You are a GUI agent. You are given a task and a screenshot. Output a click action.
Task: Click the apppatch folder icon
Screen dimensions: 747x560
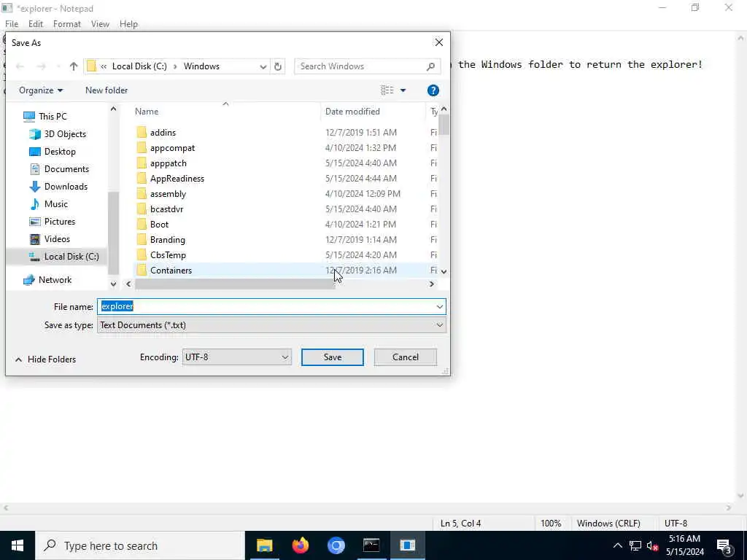point(142,163)
